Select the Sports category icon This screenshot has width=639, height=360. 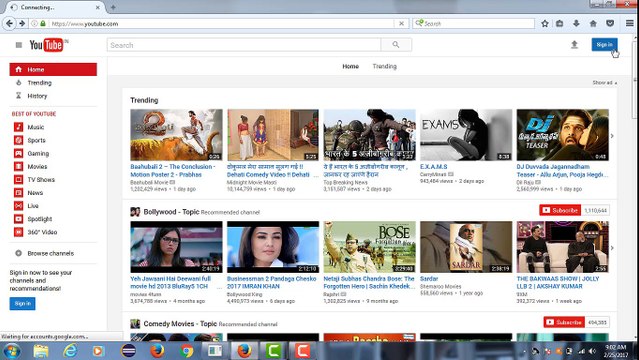click(18, 140)
